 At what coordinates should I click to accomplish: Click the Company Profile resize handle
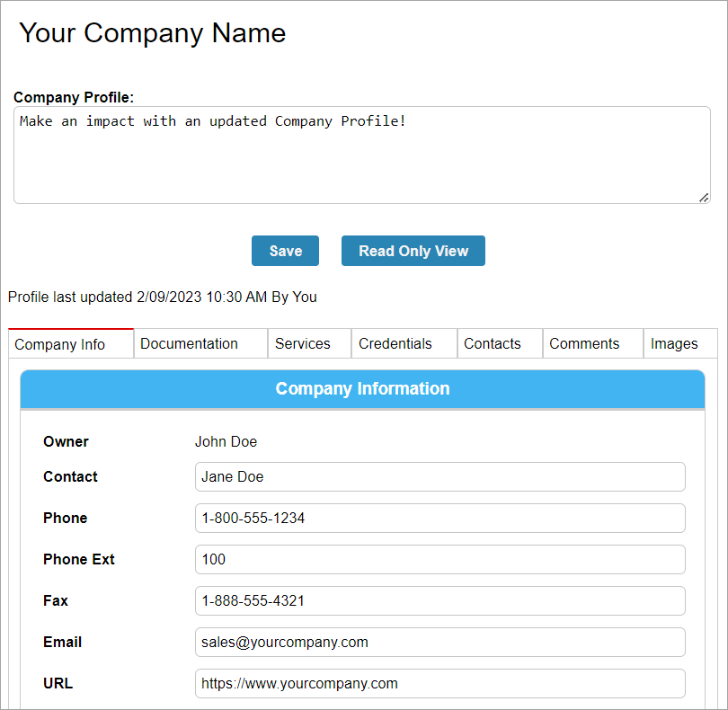704,198
